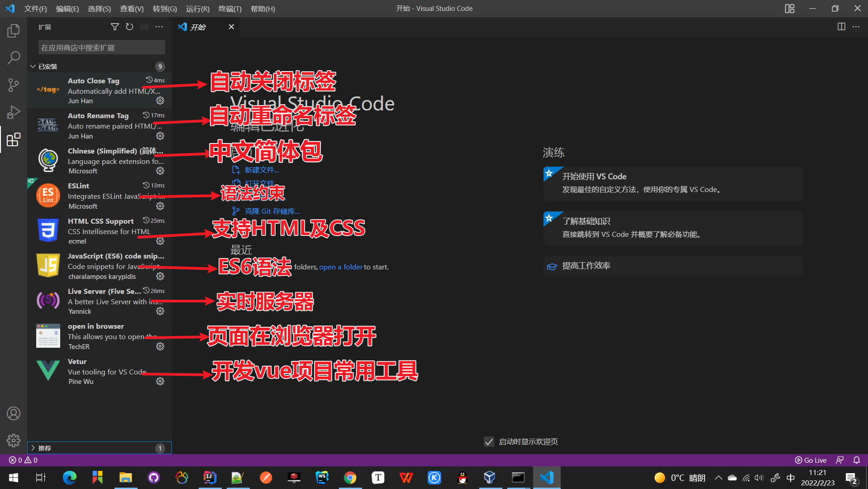Open the Search view
This screenshot has height=489, width=868.
pos(13,58)
